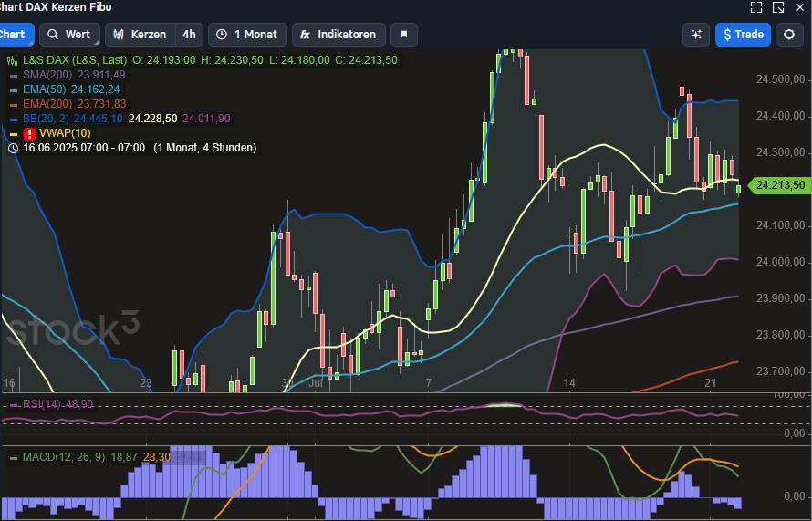Click the 14 date marker on time axis
This screenshot has width=812, height=521.
click(x=568, y=383)
